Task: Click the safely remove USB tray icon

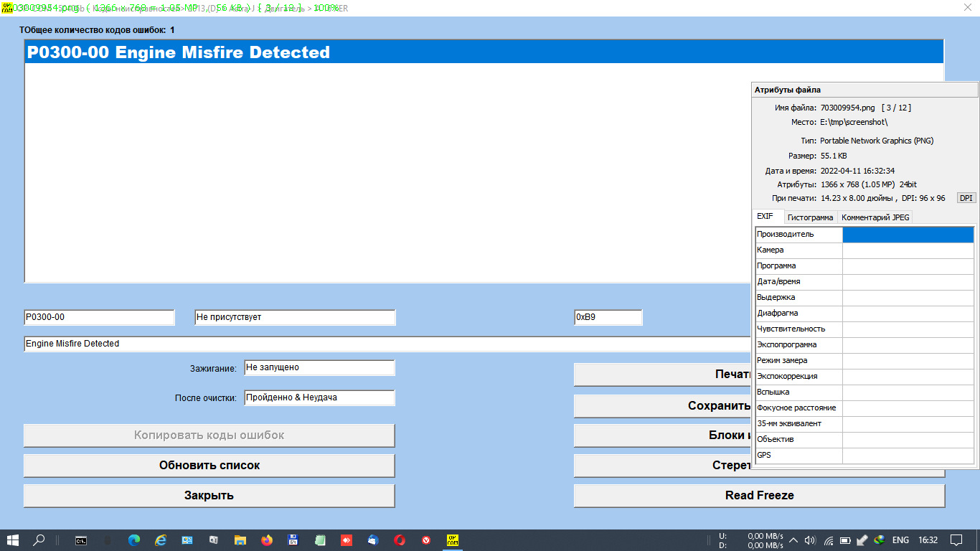Action: (x=862, y=540)
